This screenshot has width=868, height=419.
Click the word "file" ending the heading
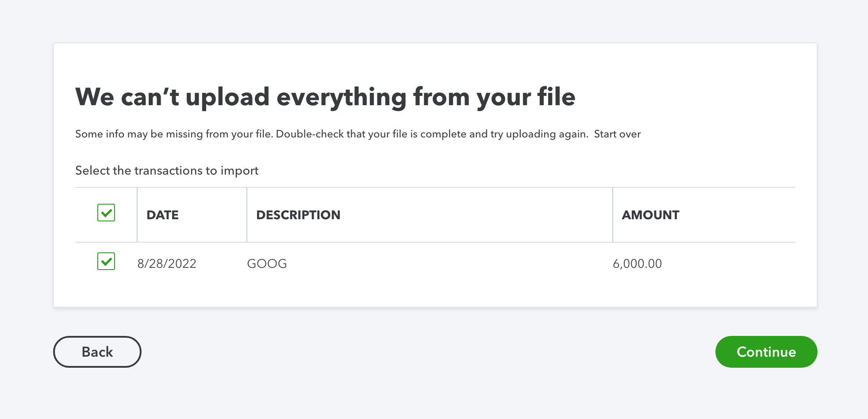556,97
